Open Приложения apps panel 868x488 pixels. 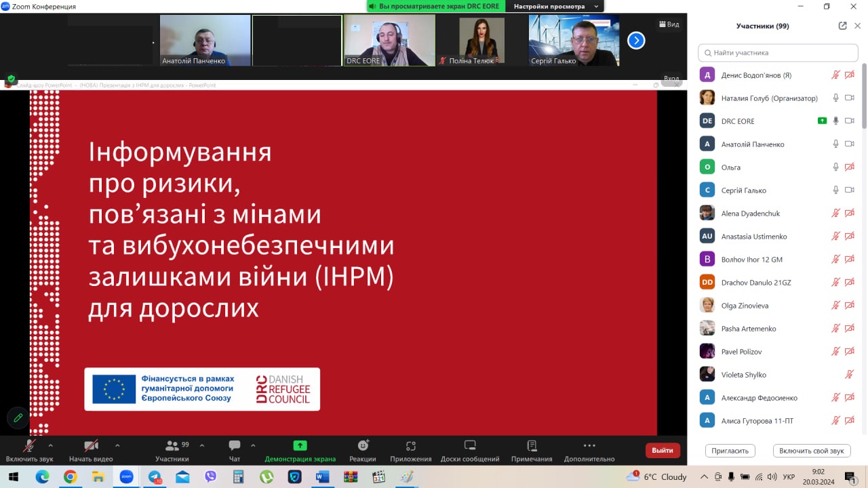click(410, 451)
